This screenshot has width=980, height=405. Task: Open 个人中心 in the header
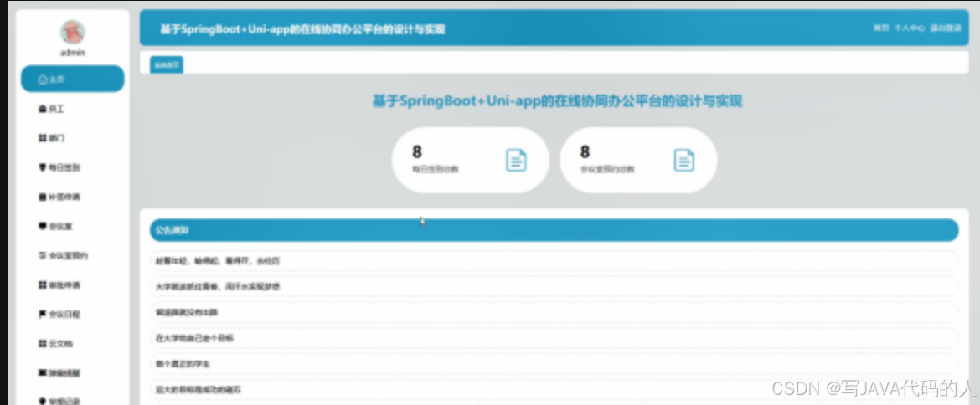click(910, 28)
